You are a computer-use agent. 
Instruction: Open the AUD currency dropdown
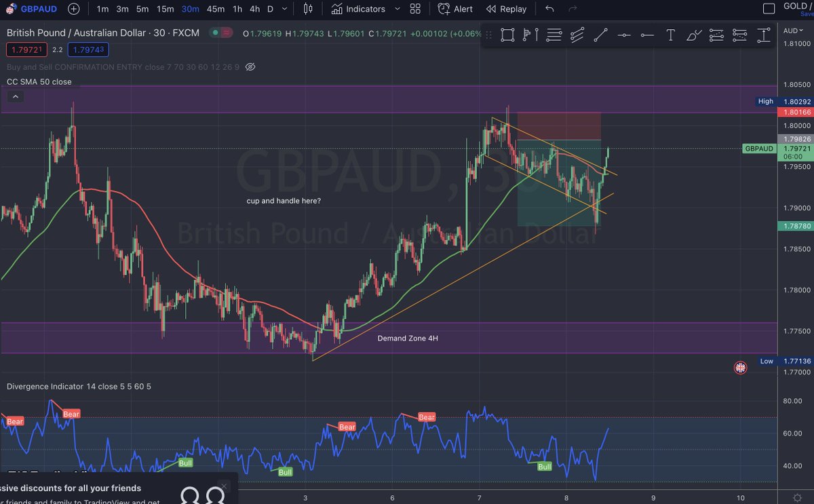click(792, 31)
